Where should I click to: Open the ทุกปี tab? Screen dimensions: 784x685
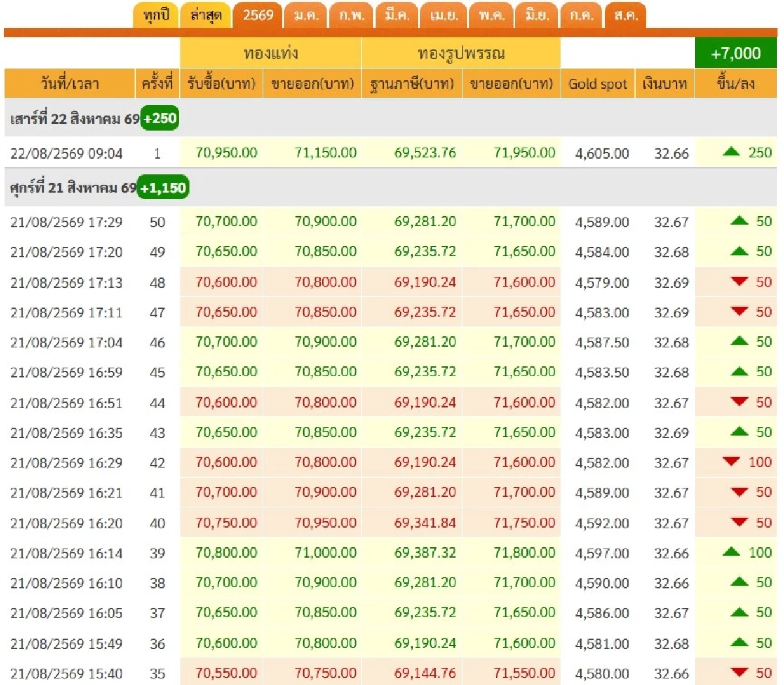[x=155, y=15]
